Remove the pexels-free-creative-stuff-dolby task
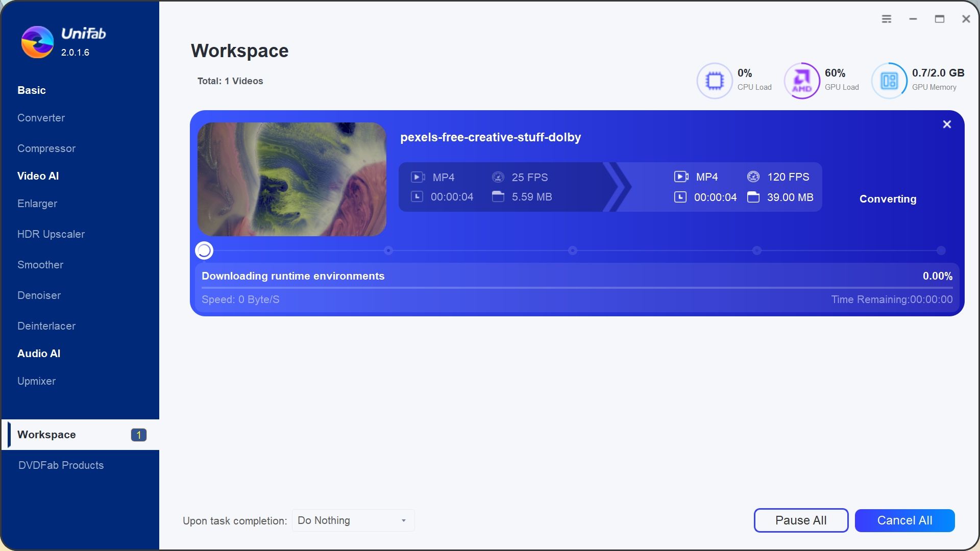Image resolution: width=980 pixels, height=551 pixels. 947,124
